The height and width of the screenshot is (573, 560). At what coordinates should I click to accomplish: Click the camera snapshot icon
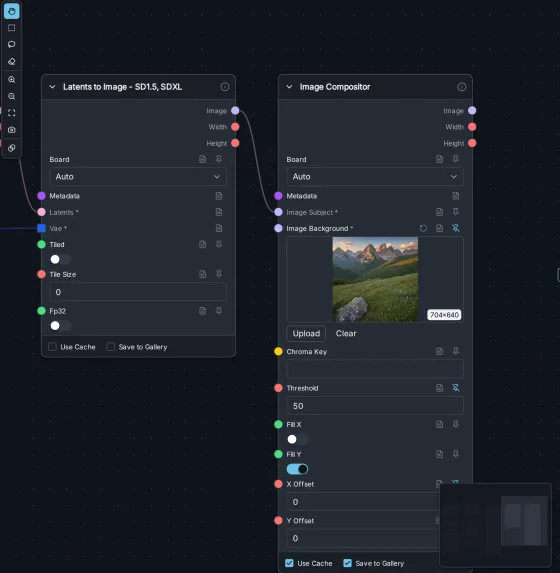[12, 130]
